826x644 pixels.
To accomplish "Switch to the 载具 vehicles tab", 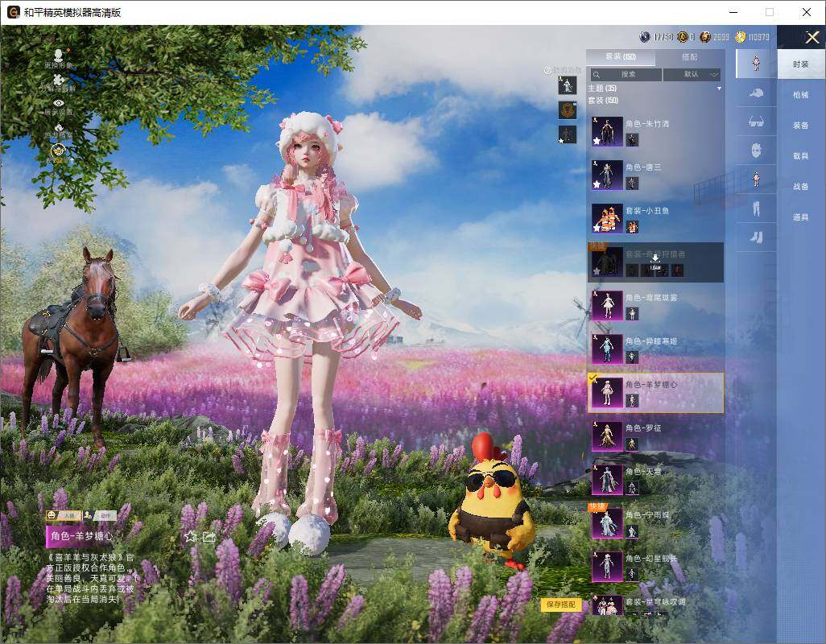I will (x=801, y=156).
